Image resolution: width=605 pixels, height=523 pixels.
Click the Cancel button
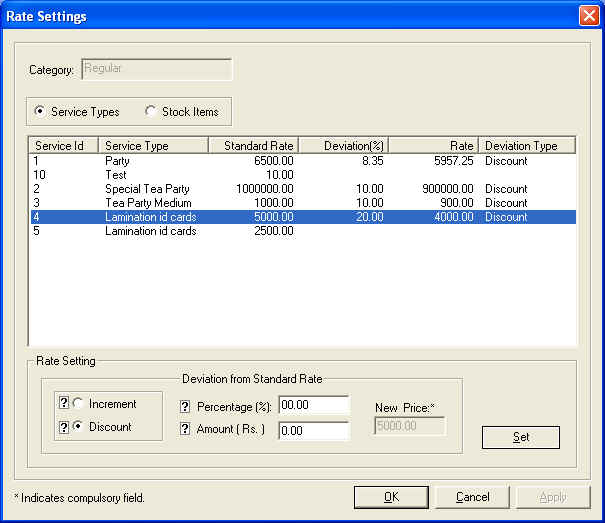coord(472,497)
